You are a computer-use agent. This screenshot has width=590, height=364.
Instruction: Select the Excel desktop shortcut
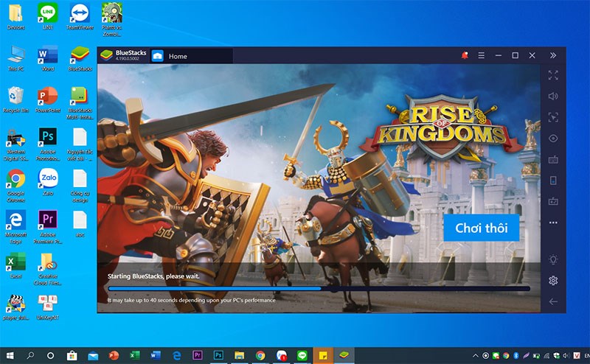pyautogui.click(x=15, y=265)
